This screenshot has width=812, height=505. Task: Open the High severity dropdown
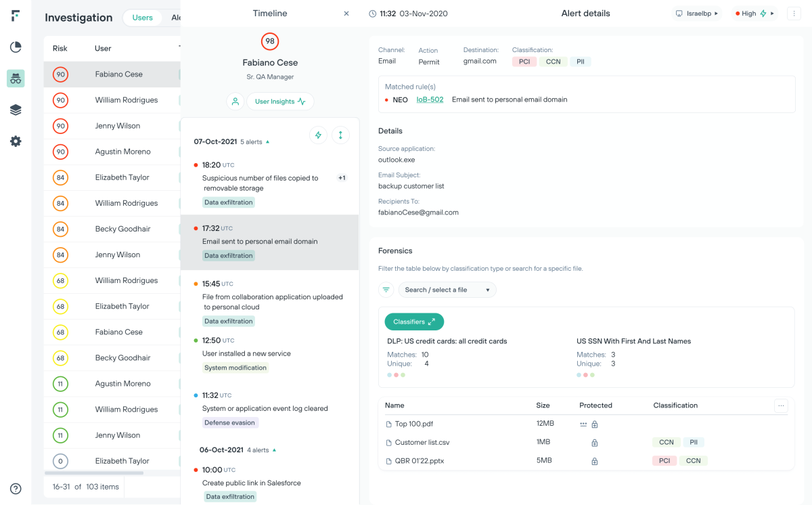(x=754, y=14)
